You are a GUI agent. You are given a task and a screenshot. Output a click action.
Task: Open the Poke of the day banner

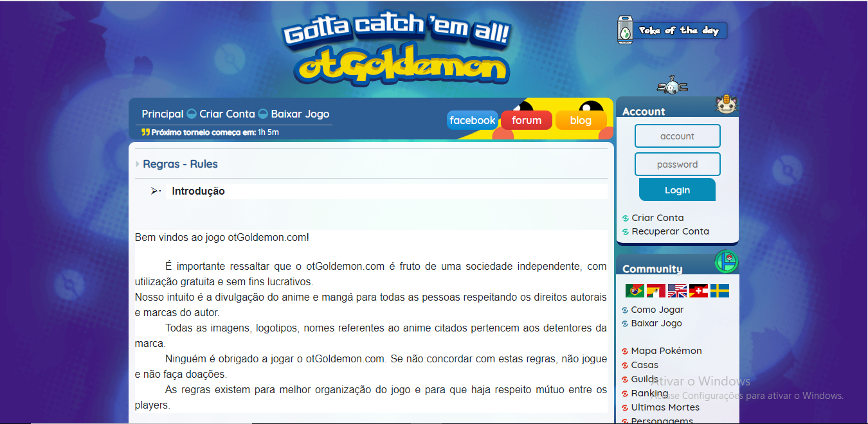click(673, 30)
